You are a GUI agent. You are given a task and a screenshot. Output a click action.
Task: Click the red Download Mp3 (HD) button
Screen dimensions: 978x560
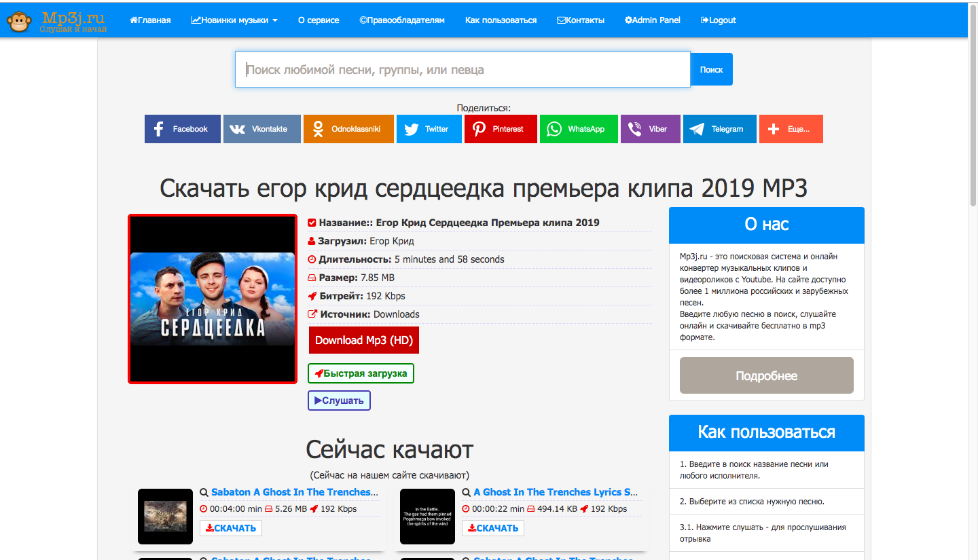364,340
